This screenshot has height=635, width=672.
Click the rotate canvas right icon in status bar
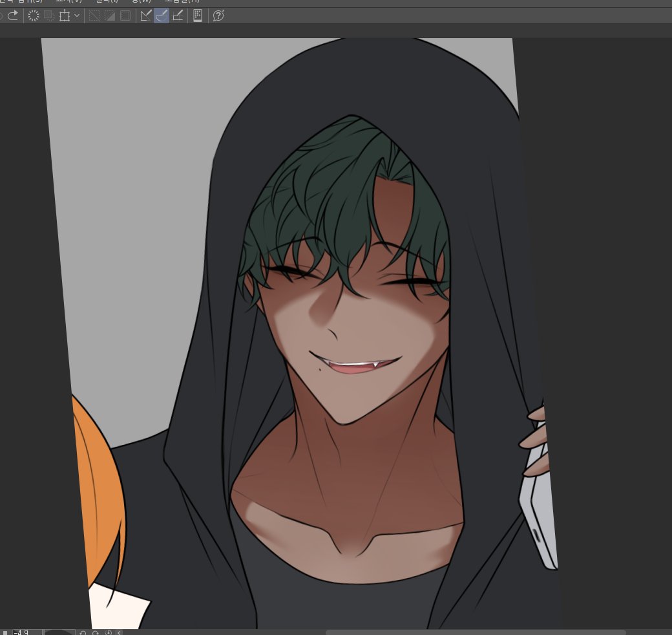pyautogui.click(x=96, y=632)
